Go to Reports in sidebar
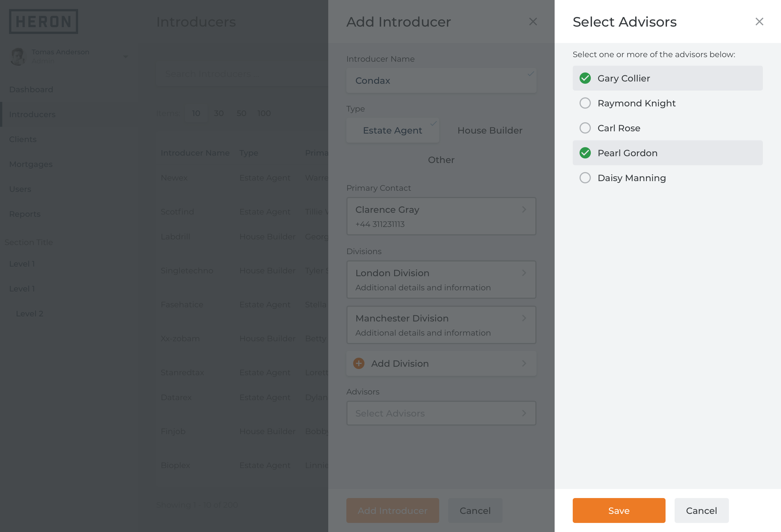The width and height of the screenshot is (781, 532). tap(25, 214)
